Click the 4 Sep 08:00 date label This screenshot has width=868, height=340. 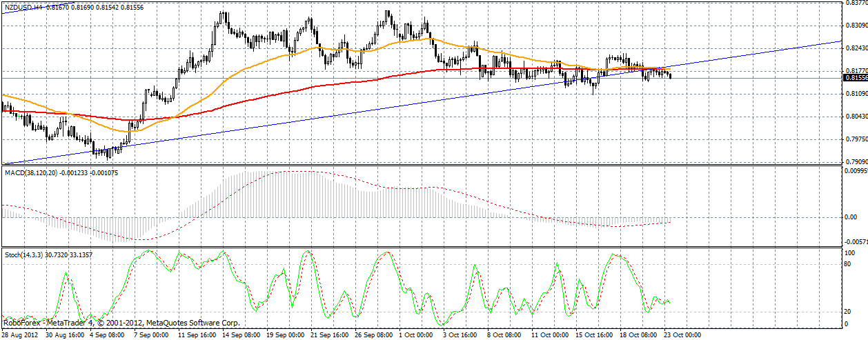point(107,334)
